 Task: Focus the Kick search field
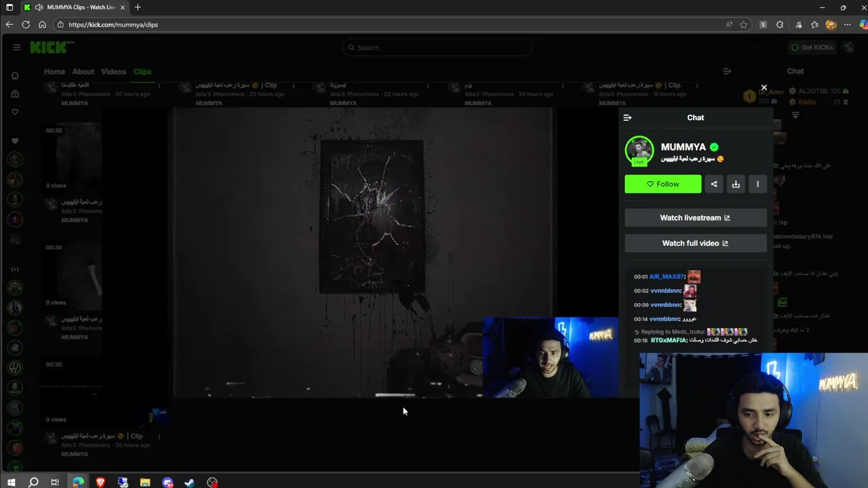[437, 47]
